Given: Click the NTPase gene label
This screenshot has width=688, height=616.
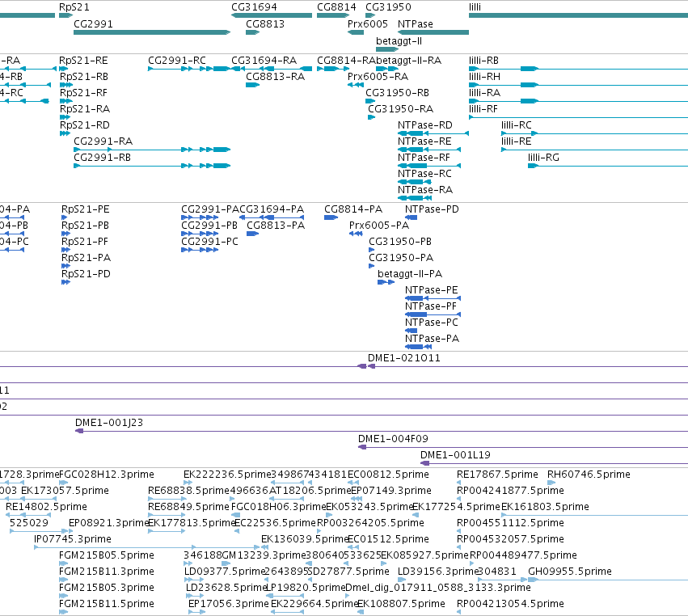Looking at the screenshot, I should [415, 24].
